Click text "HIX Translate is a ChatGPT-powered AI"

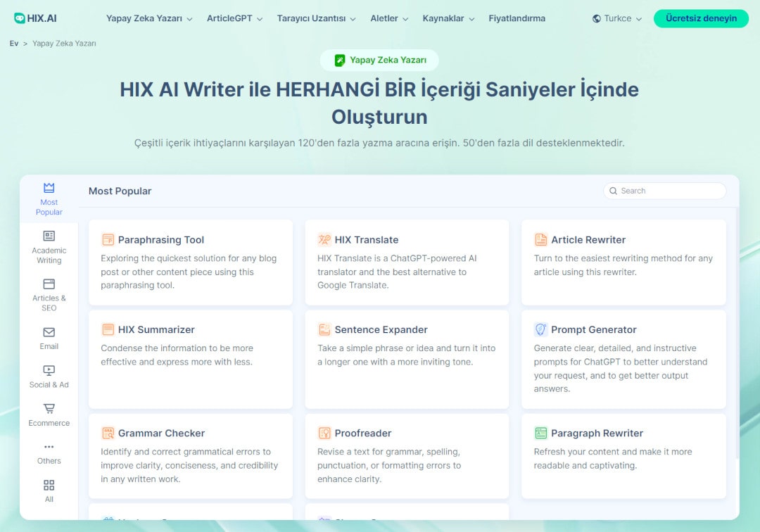[x=397, y=258]
